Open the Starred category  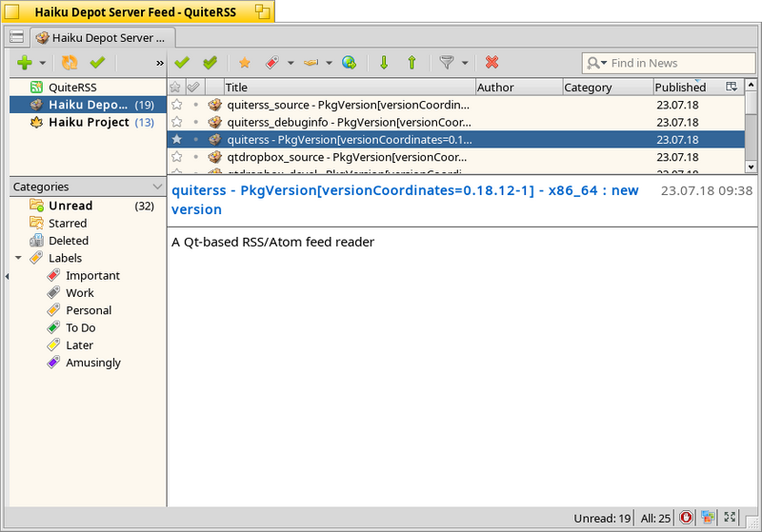(88, 224)
